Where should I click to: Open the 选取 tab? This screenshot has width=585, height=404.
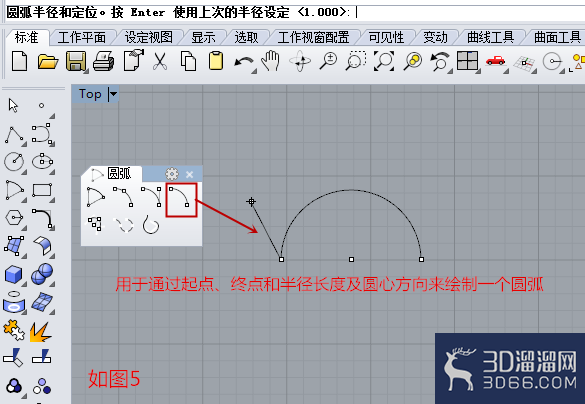tap(246, 37)
